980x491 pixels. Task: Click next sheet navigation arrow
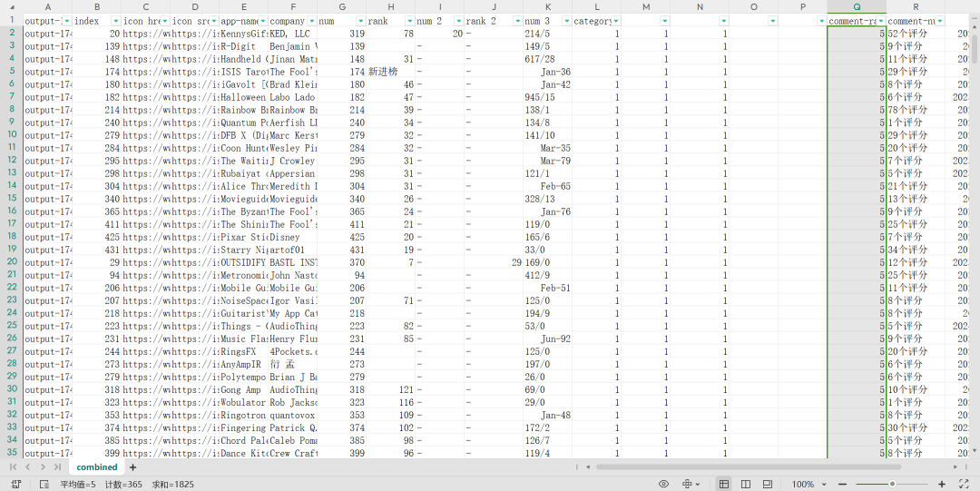coord(43,467)
